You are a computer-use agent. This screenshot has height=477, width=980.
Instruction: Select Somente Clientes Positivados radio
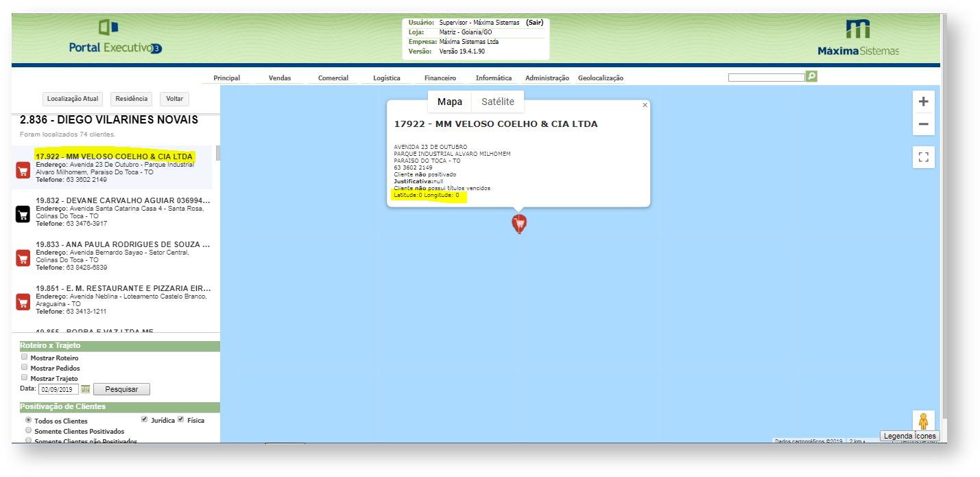coord(28,430)
